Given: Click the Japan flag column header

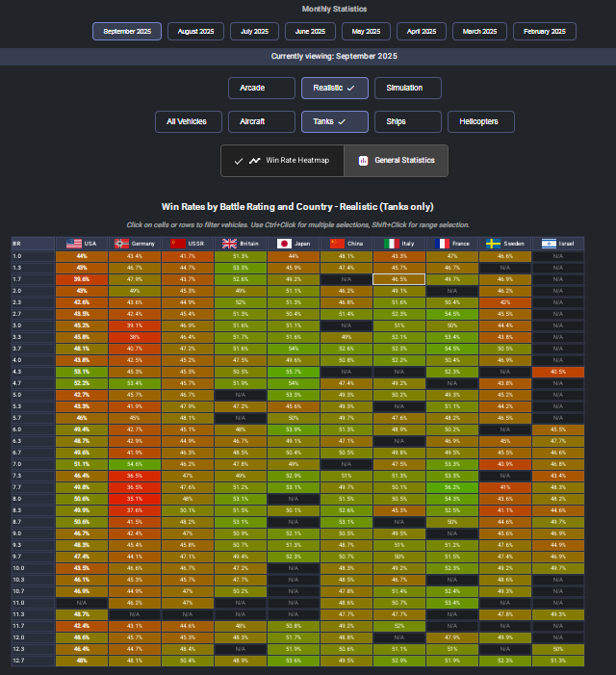Looking at the screenshot, I should [x=294, y=244].
